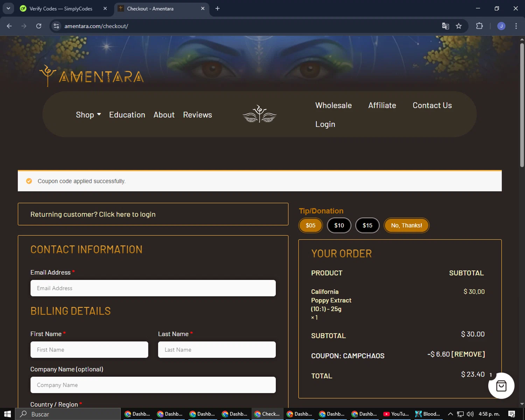
Task: Close the Verify Codes SimplyCodes tab
Action: (x=105, y=8)
